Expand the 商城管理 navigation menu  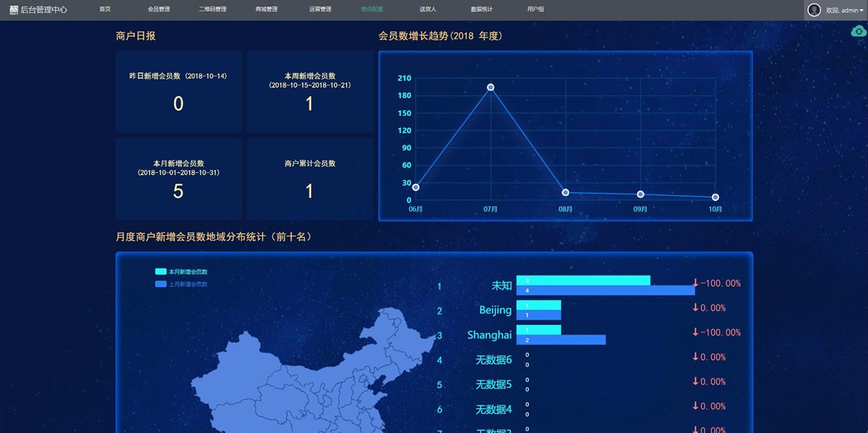pos(266,9)
